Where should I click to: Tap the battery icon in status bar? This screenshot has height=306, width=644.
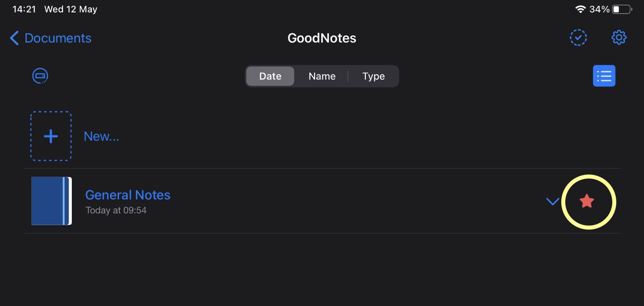(x=622, y=9)
